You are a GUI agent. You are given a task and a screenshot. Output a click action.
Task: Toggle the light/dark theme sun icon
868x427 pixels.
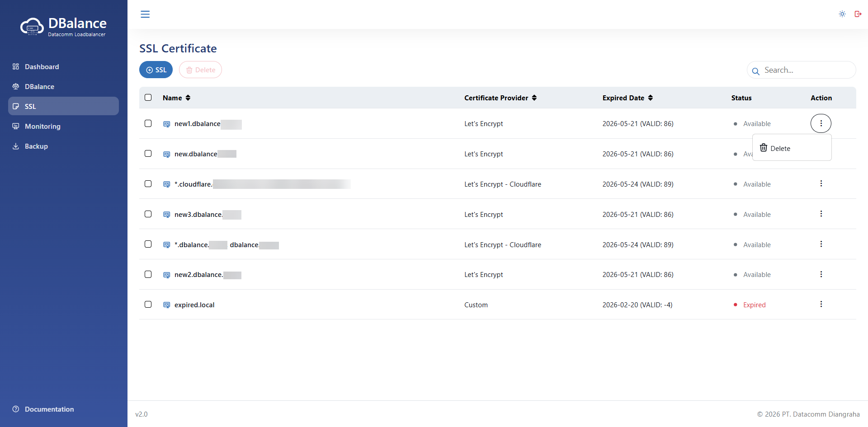coord(842,14)
